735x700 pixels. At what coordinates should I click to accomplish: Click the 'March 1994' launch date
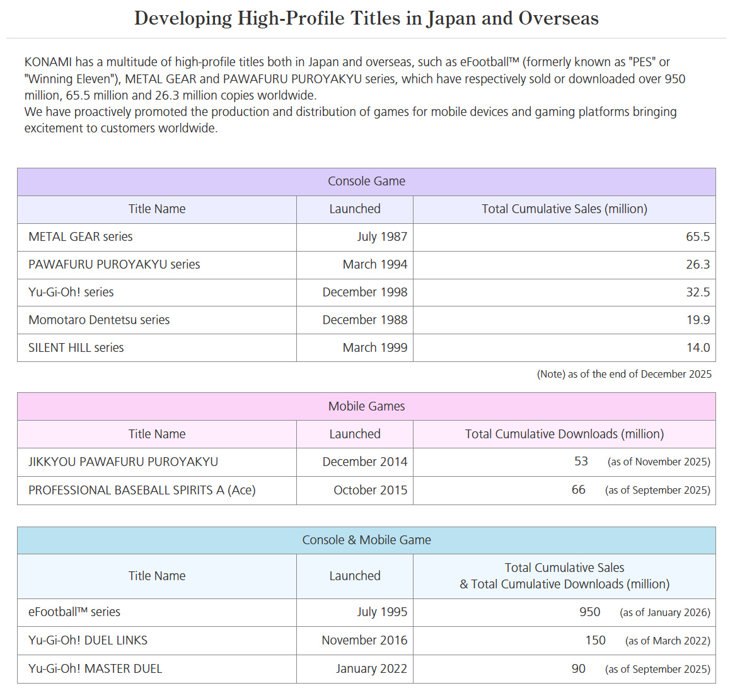(x=375, y=264)
